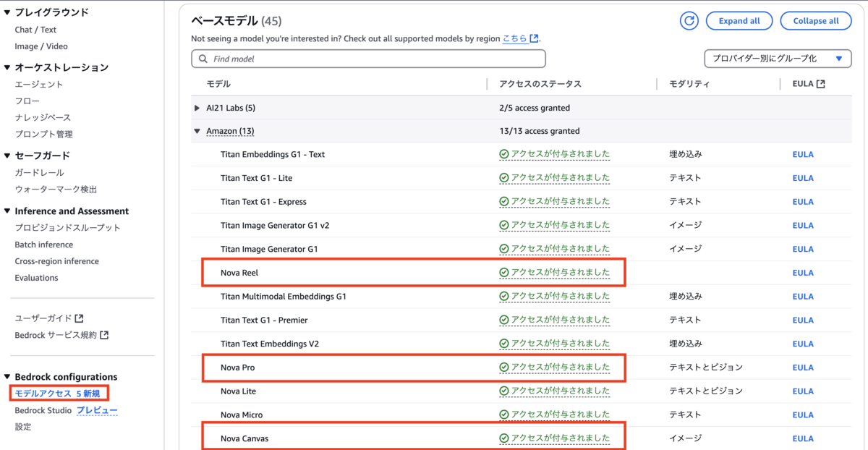This screenshot has height=450, width=868.
Task: Go to ナレッジベース in sidebar
Action: coord(43,117)
